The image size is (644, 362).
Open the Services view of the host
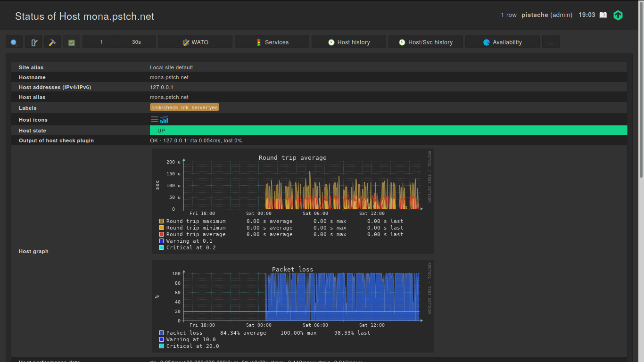(x=272, y=42)
